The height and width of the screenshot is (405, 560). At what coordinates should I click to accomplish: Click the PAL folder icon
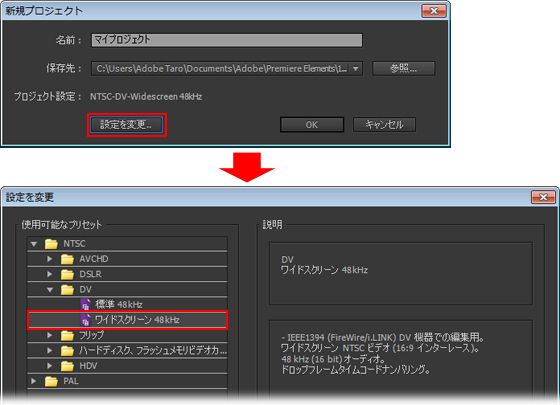[51, 381]
